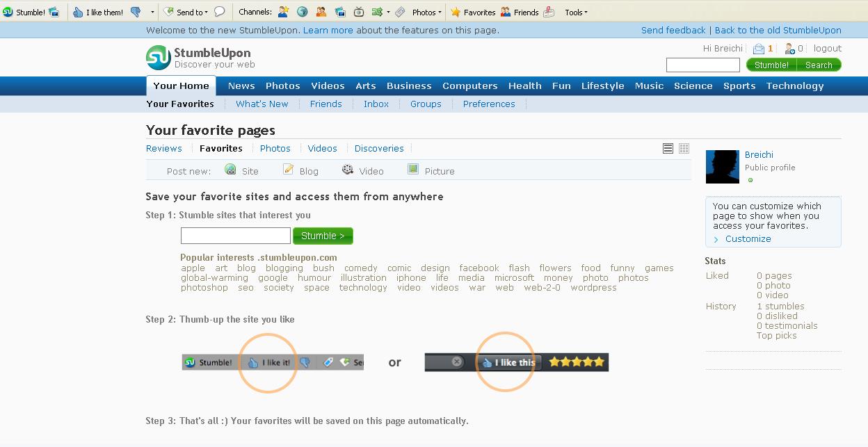The width and height of the screenshot is (868, 447).
Task: Focus the header search input field
Action: coord(703,65)
